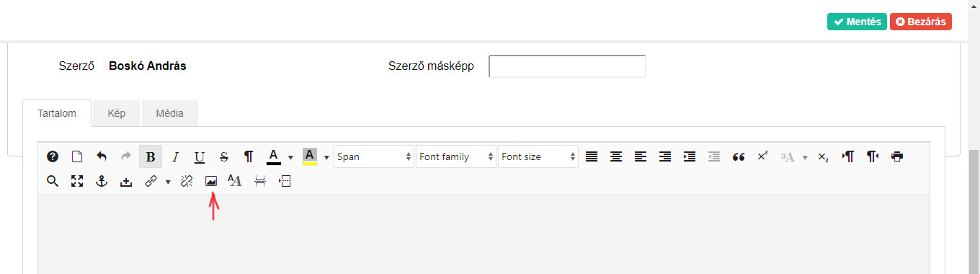Viewport: 980px width, 274px height.
Task: Choose the yellow text background color
Action: [310, 156]
